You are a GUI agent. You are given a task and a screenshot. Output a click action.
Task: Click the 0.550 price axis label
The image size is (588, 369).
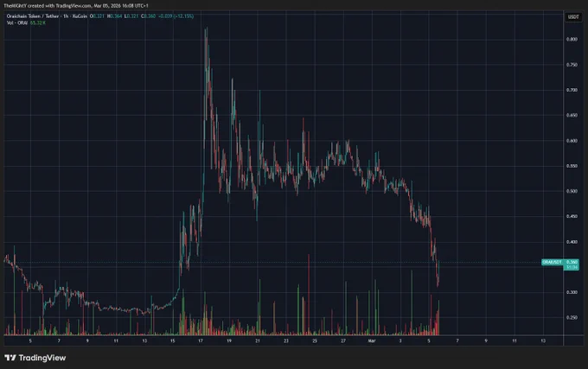[572, 166]
